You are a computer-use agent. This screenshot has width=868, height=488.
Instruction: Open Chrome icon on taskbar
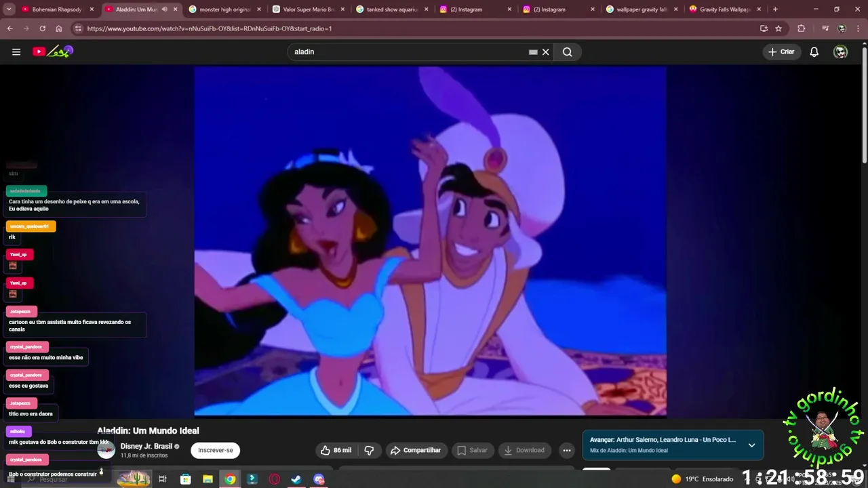pyautogui.click(x=230, y=479)
